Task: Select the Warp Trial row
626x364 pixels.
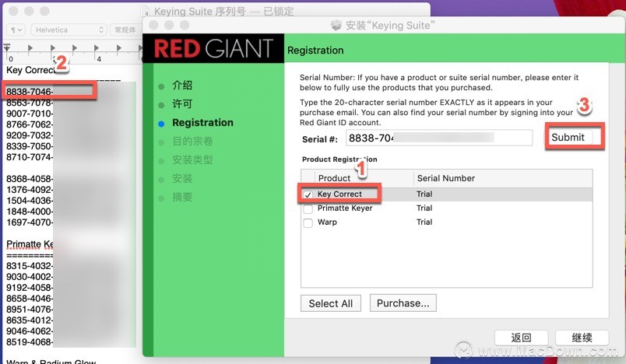Action: point(446,222)
